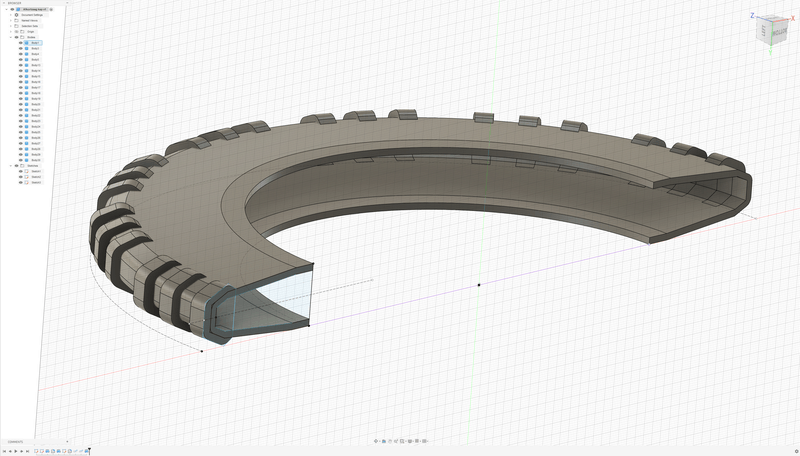Toggle visibility of root component

click(x=12, y=9)
